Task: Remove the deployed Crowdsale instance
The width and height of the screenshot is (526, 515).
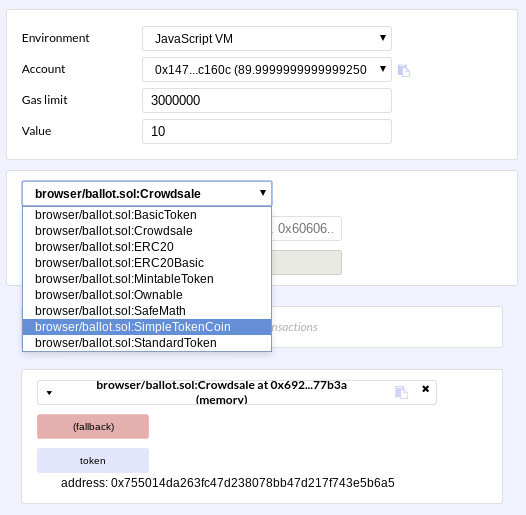Action: [x=425, y=389]
